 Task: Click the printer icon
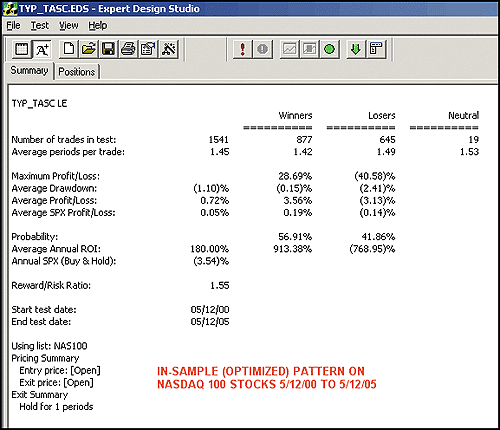point(128,49)
